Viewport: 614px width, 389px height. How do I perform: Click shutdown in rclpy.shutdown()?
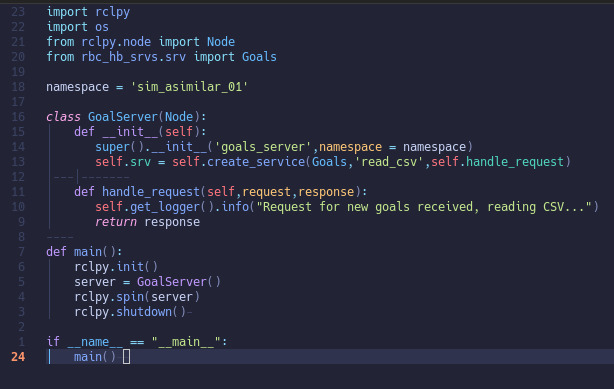point(144,312)
